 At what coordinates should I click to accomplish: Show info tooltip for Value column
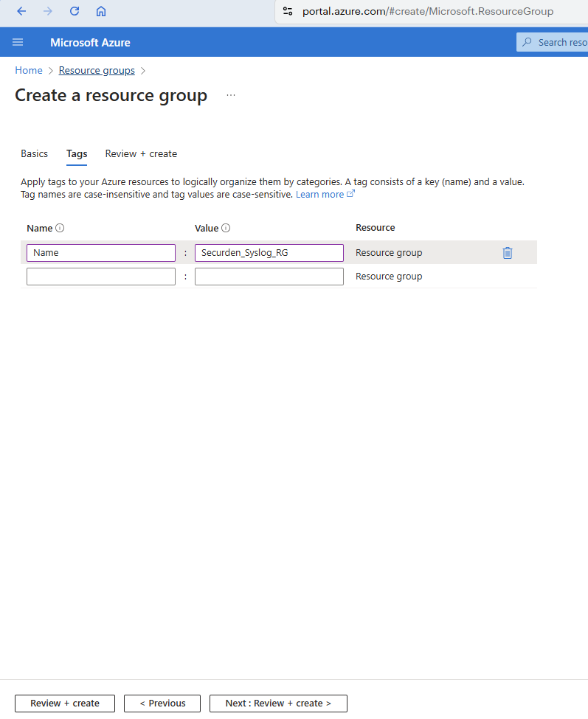(x=226, y=228)
